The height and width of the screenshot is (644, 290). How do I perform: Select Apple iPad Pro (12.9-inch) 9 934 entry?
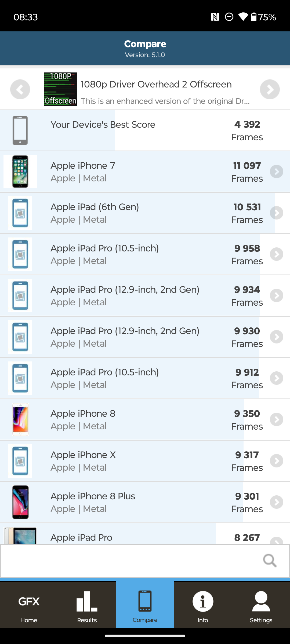click(134, 296)
